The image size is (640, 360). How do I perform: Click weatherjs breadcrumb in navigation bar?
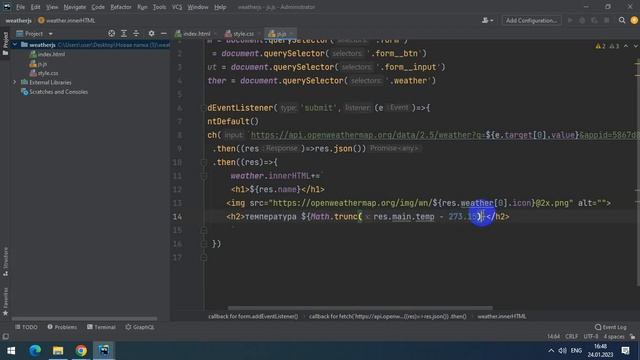pyautogui.click(x=18, y=20)
